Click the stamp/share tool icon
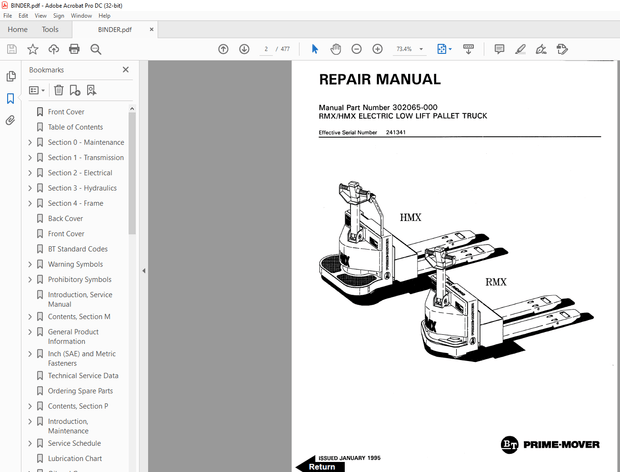Image resolution: width=620 pixels, height=472 pixels. tap(562, 49)
